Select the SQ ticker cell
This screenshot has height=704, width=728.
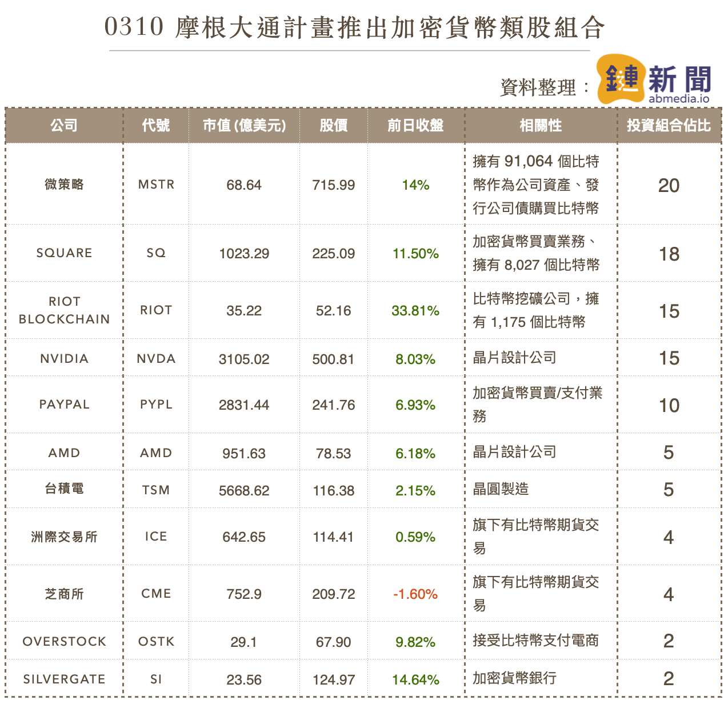156,253
